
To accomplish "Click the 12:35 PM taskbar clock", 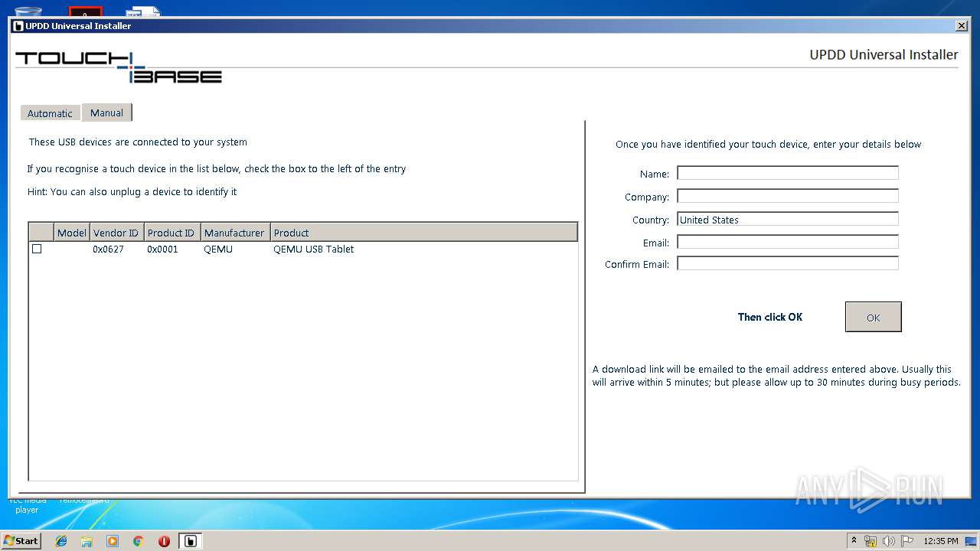I will pos(941,541).
